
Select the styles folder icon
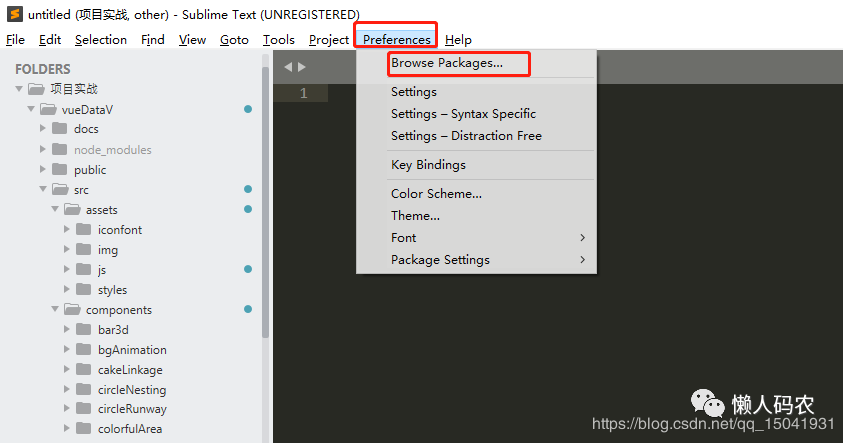coord(83,289)
